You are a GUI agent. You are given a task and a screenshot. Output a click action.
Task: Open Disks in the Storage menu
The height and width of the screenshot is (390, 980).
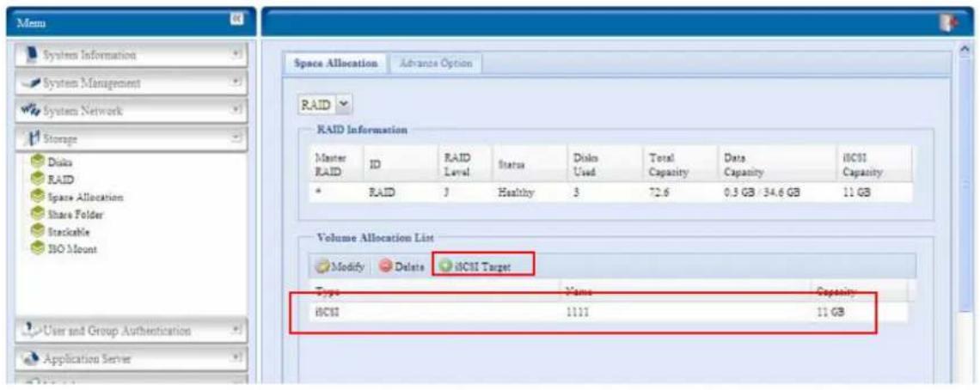pyautogui.click(x=60, y=161)
